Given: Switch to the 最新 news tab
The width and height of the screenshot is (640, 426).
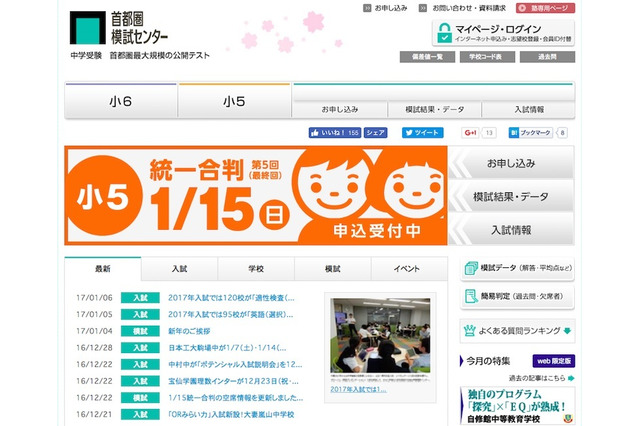Looking at the screenshot, I should pos(103,268).
